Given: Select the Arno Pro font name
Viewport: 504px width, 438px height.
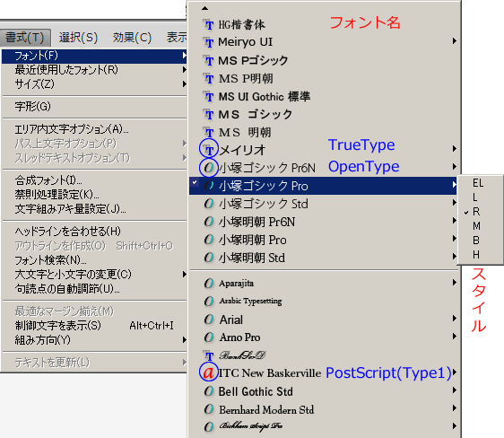Looking at the screenshot, I should tap(239, 337).
